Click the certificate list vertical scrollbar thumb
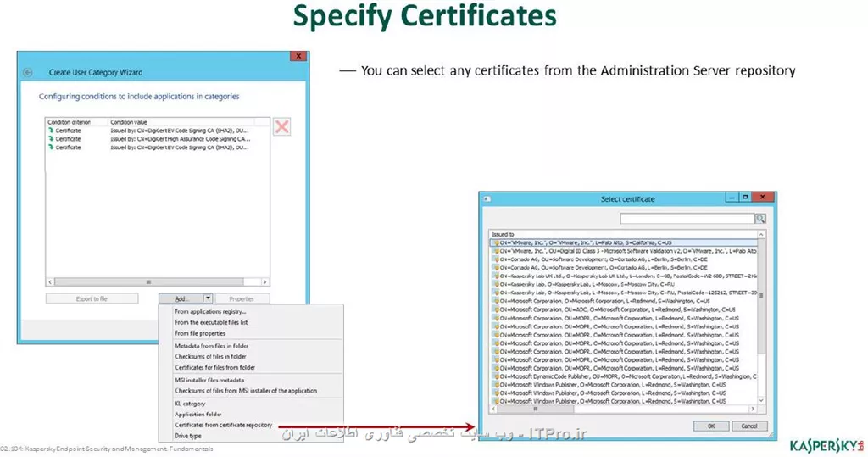Viewport: 868px width, 457px height. [x=761, y=295]
